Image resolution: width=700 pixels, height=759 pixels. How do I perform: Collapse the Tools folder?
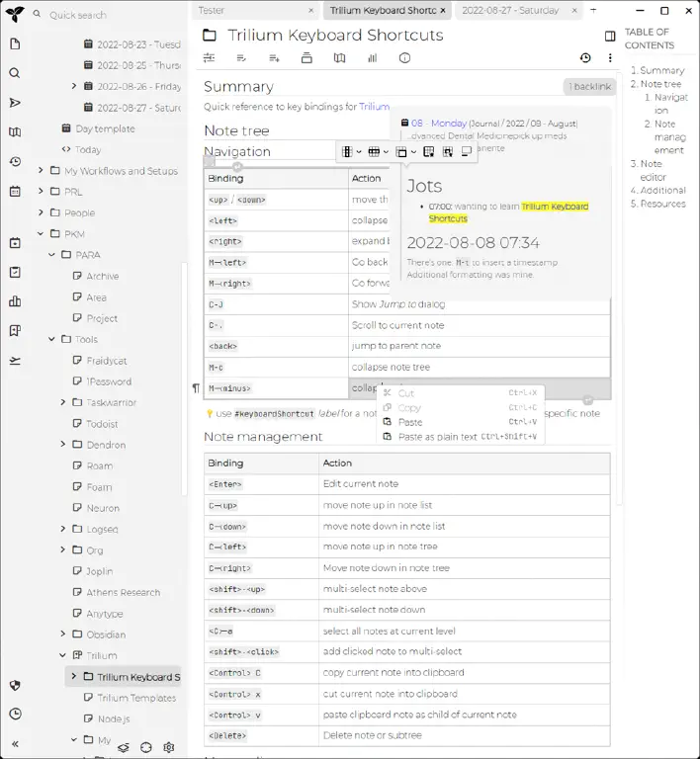click(x=51, y=339)
